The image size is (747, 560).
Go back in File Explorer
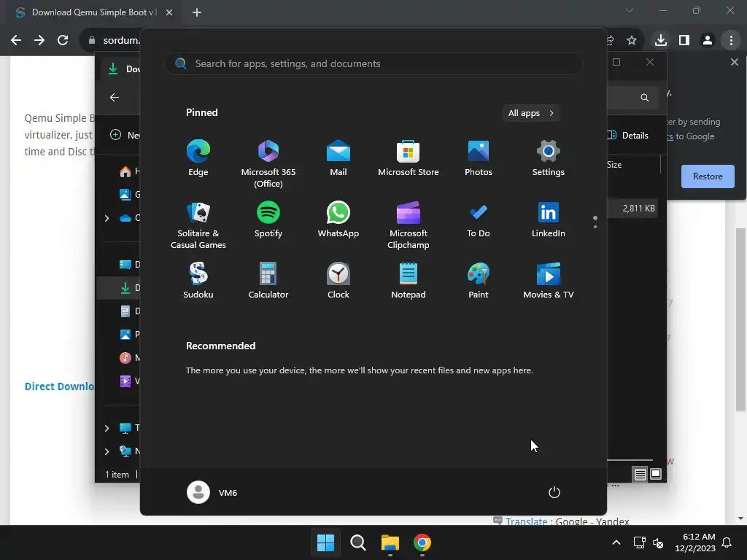point(115,98)
